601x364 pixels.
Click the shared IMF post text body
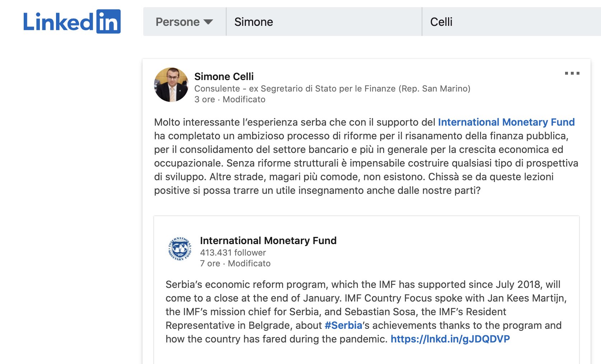pos(366,312)
